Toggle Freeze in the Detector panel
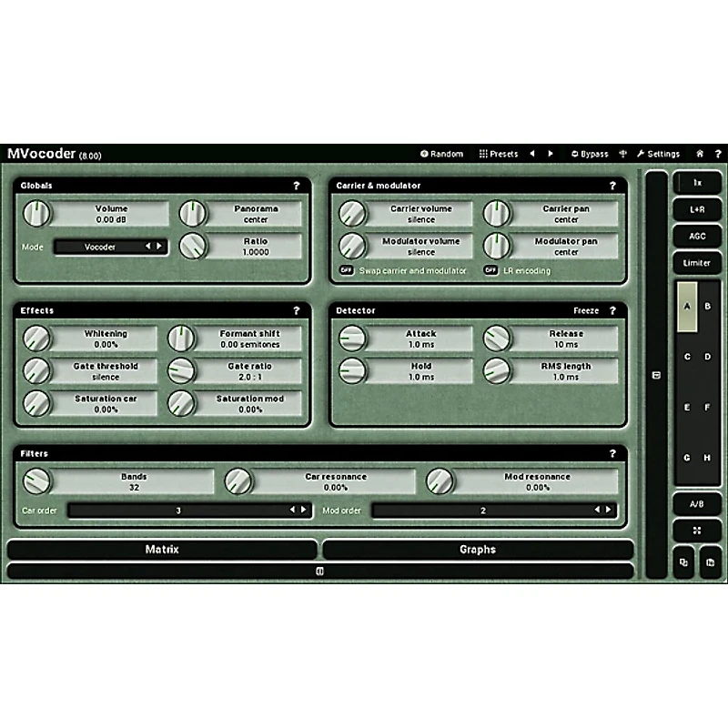728x728 pixels. [x=588, y=310]
